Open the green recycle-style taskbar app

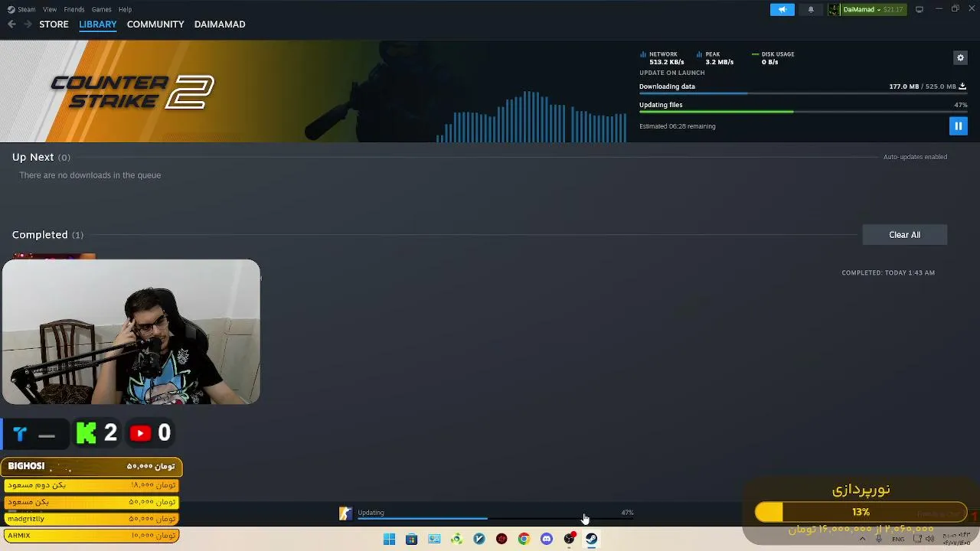456,540
